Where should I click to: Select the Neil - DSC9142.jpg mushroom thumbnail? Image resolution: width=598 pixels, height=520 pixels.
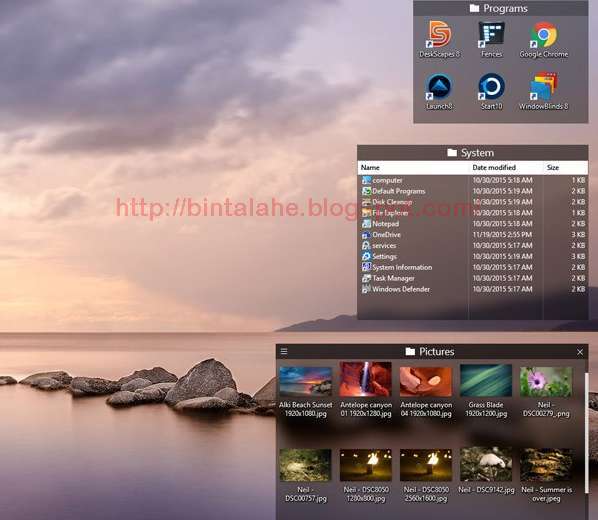pyautogui.click(x=486, y=464)
